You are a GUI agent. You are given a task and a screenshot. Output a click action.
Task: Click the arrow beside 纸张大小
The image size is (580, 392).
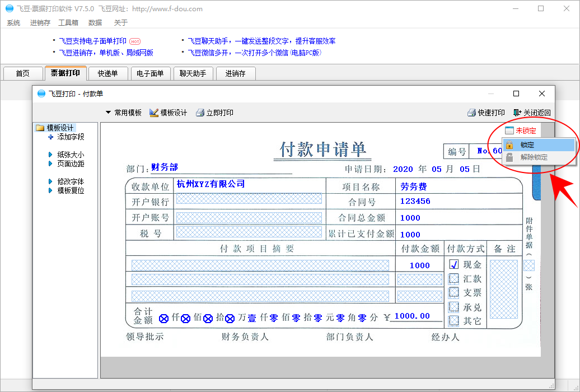click(50, 155)
